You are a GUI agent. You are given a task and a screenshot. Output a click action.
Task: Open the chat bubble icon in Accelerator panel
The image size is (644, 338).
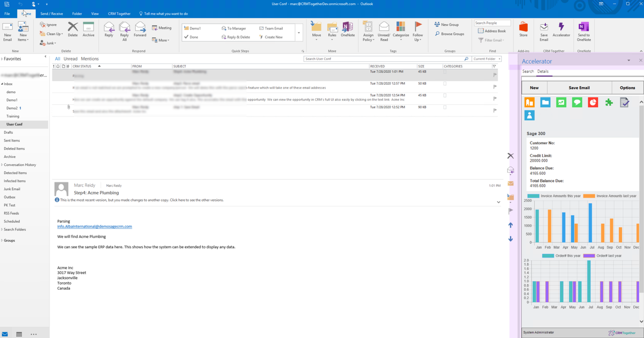[577, 101]
